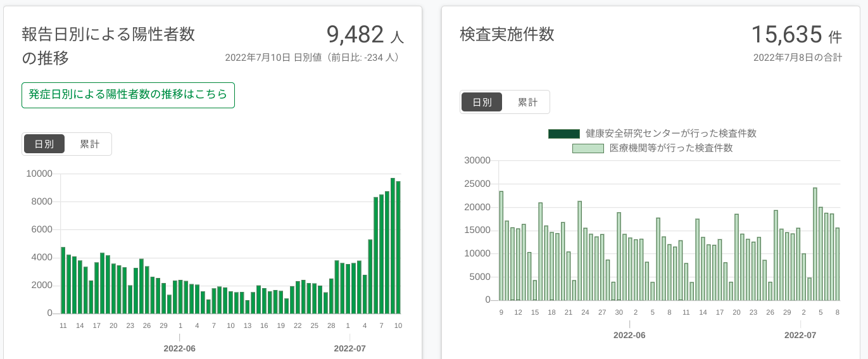
Task: Click the 15,635 件 total tests figure
Action: pyautogui.click(x=796, y=34)
